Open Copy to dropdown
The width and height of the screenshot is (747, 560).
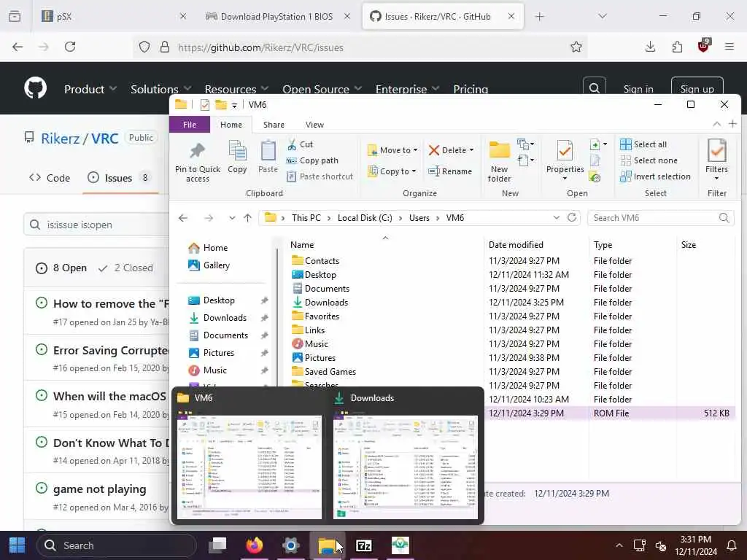pyautogui.click(x=392, y=171)
